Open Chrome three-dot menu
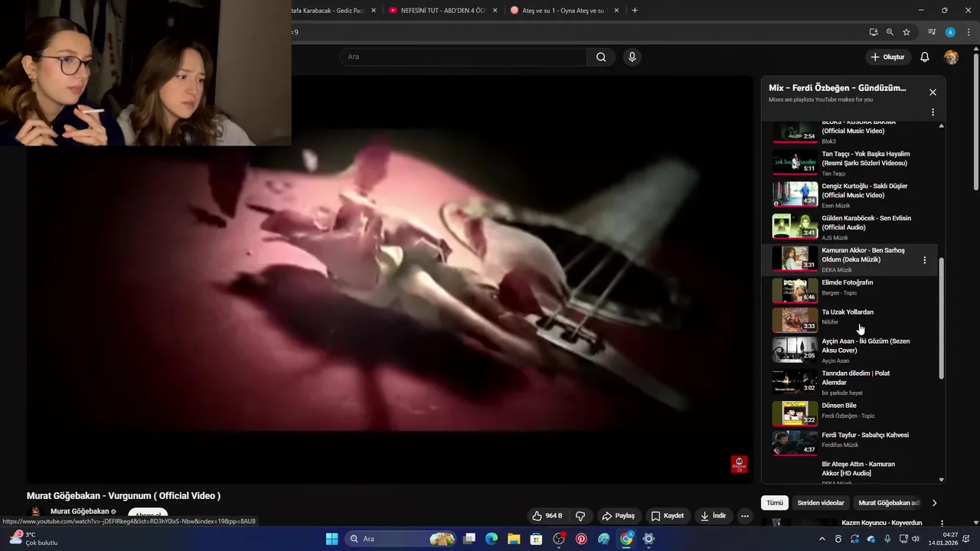Image resolution: width=980 pixels, height=551 pixels. tap(969, 32)
